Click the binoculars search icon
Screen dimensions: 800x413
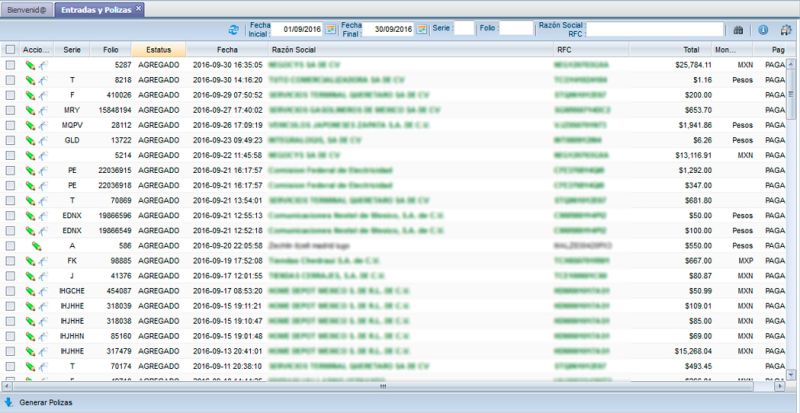point(738,30)
